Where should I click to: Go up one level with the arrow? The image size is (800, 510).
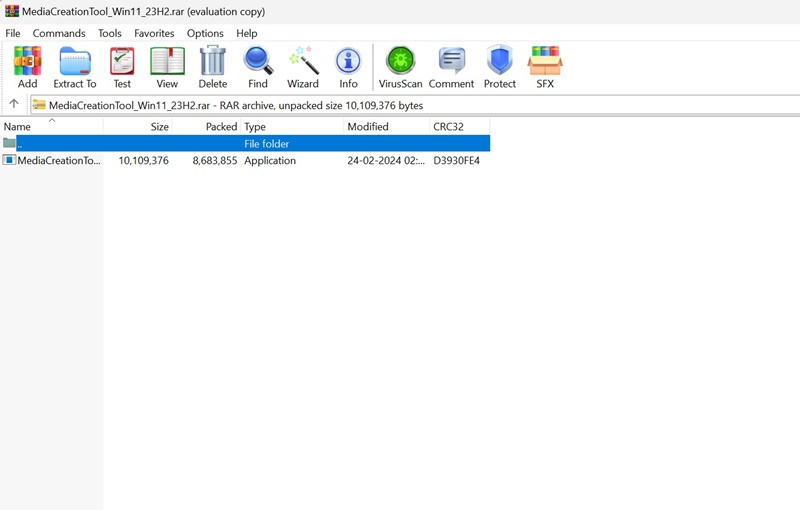pos(14,104)
